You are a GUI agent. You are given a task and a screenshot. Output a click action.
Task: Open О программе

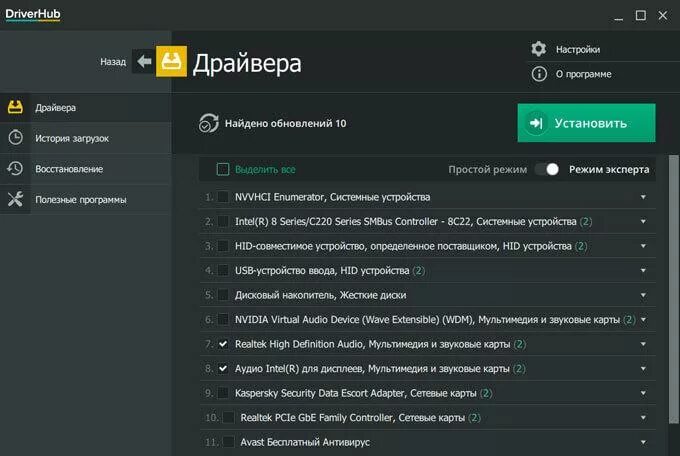coord(583,74)
